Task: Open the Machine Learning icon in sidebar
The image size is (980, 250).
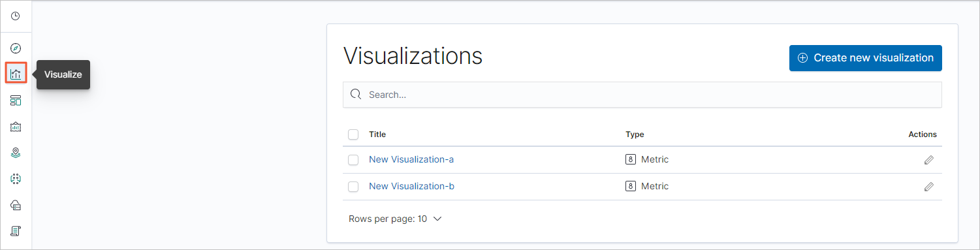Action: coord(16,179)
